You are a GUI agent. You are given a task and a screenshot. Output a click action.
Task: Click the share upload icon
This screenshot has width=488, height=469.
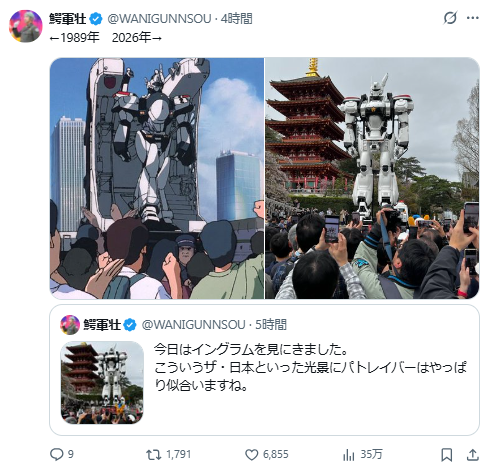473,455
